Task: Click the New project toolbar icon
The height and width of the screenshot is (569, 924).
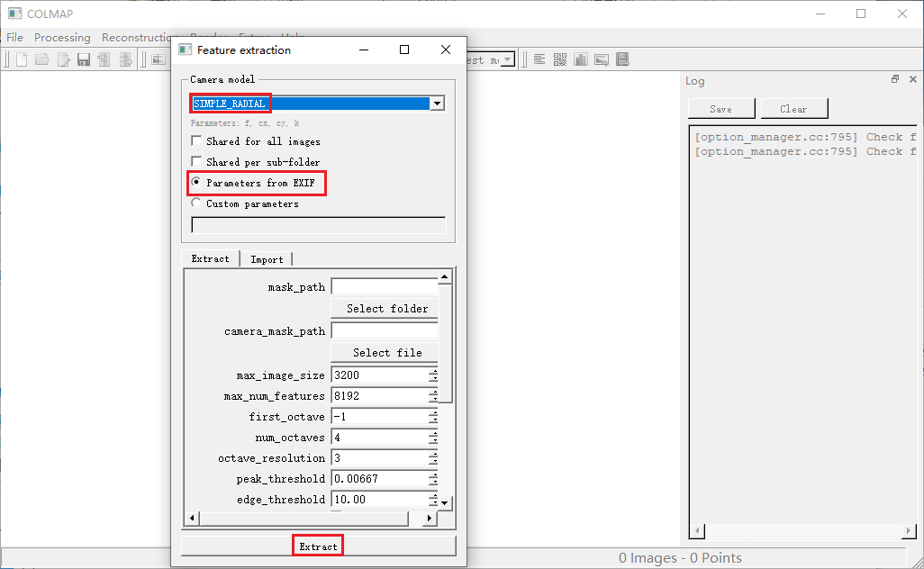Action: click(x=22, y=59)
